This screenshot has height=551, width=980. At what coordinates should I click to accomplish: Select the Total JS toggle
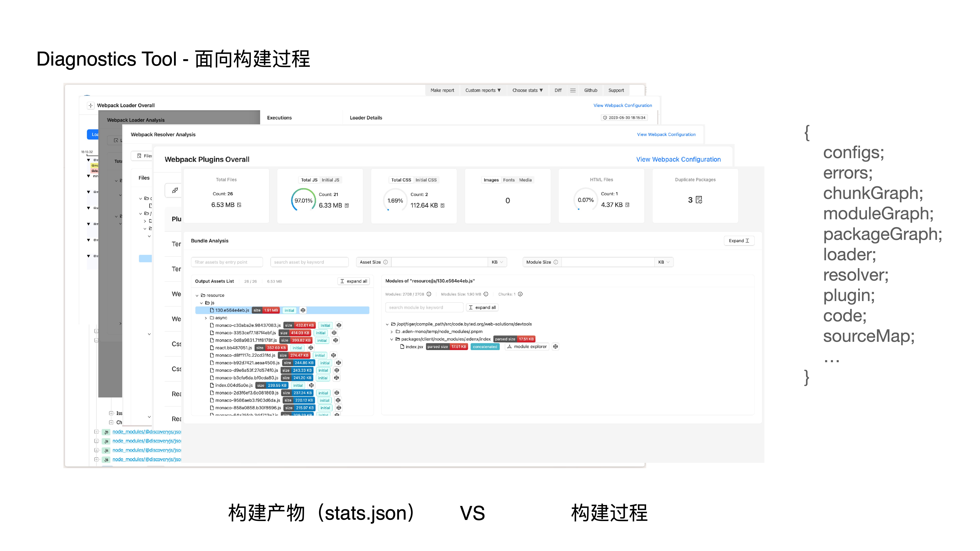(309, 180)
